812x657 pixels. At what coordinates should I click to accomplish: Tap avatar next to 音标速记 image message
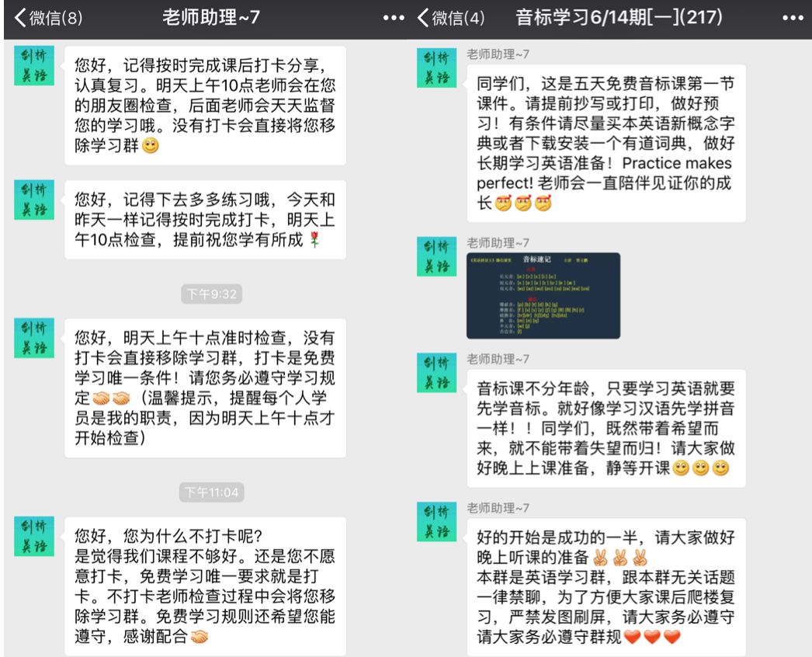(437, 256)
